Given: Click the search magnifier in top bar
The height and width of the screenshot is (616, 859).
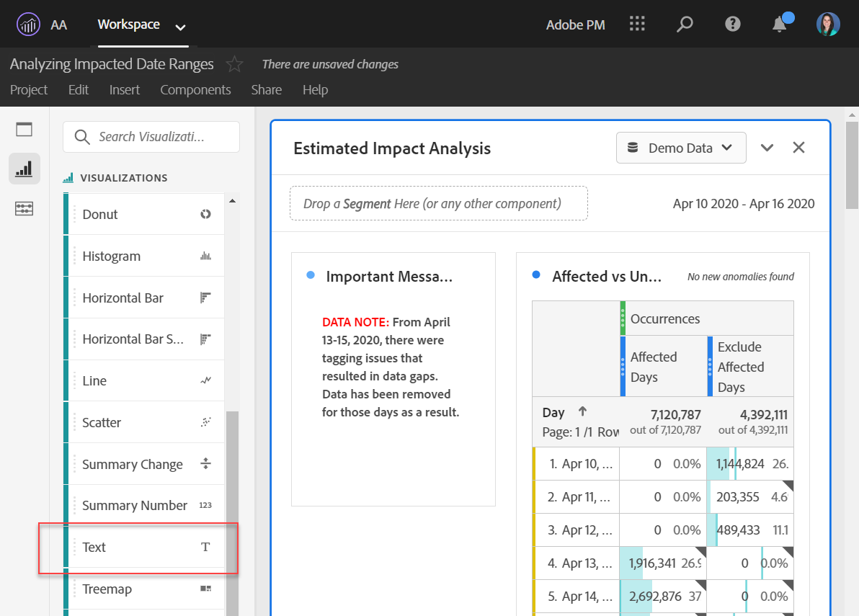Looking at the screenshot, I should [x=685, y=24].
